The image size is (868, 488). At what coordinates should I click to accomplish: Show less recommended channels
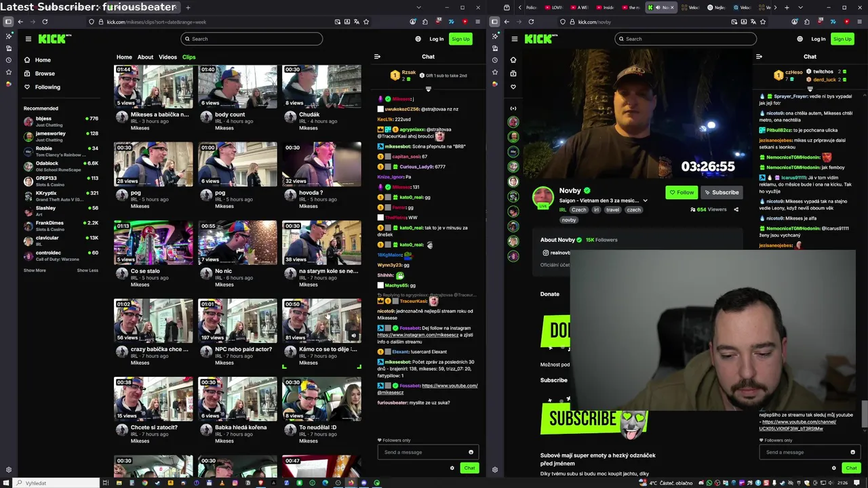pyautogui.click(x=87, y=270)
